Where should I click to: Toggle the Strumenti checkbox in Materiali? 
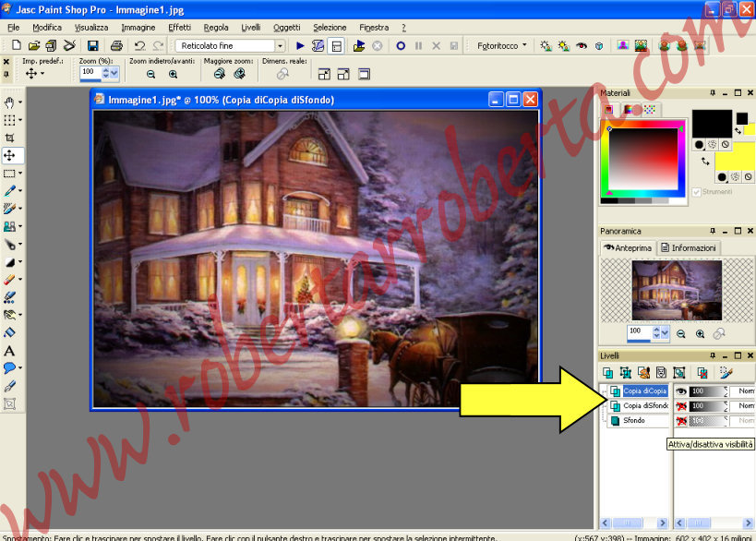click(x=696, y=192)
